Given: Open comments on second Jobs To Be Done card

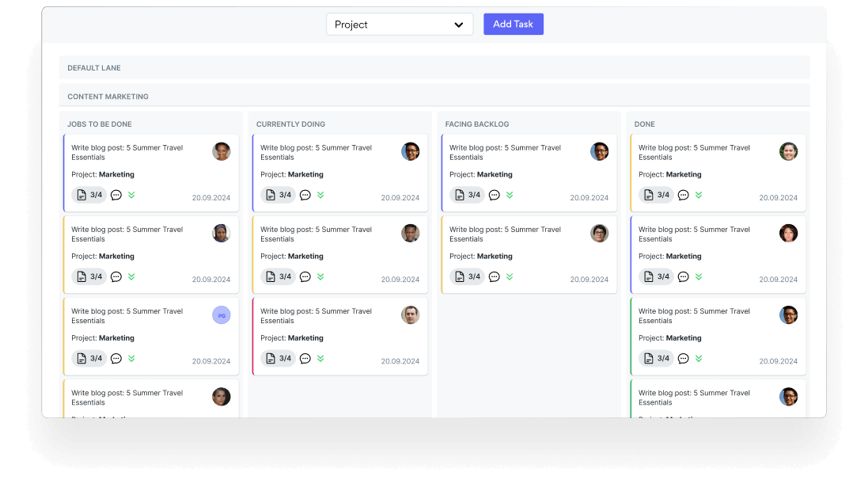Looking at the screenshot, I should [x=116, y=276].
